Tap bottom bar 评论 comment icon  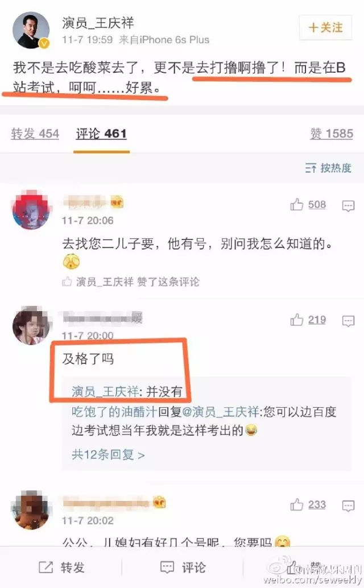[167, 567]
